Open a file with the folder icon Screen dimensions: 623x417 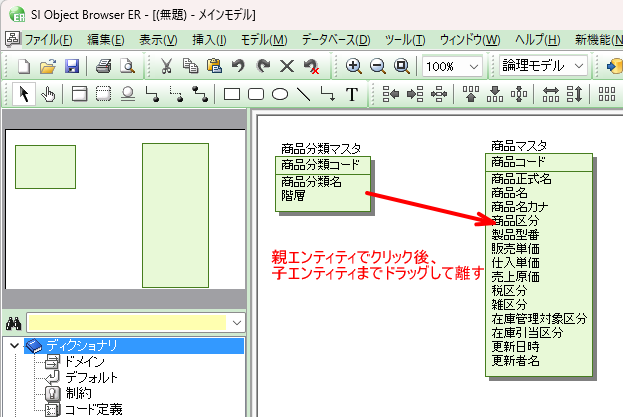point(48,66)
